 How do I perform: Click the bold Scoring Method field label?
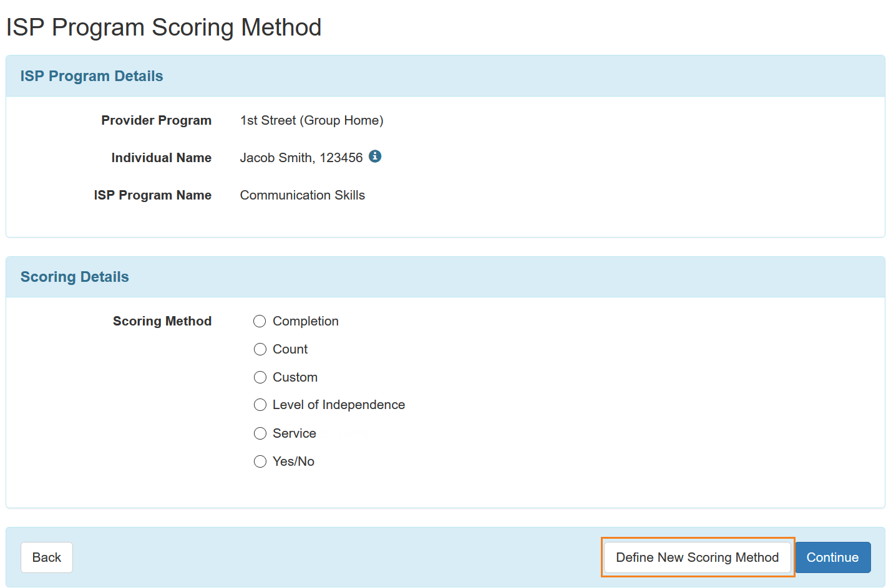click(x=162, y=321)
